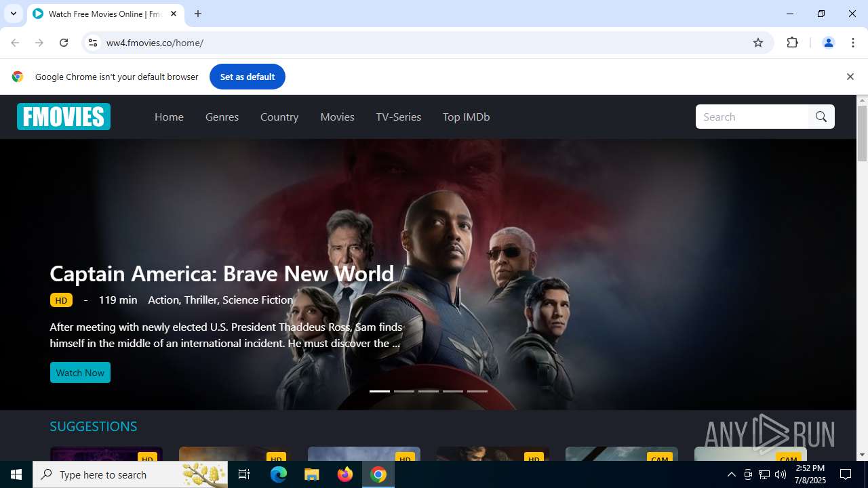Open the Country menu

point(279,117)
